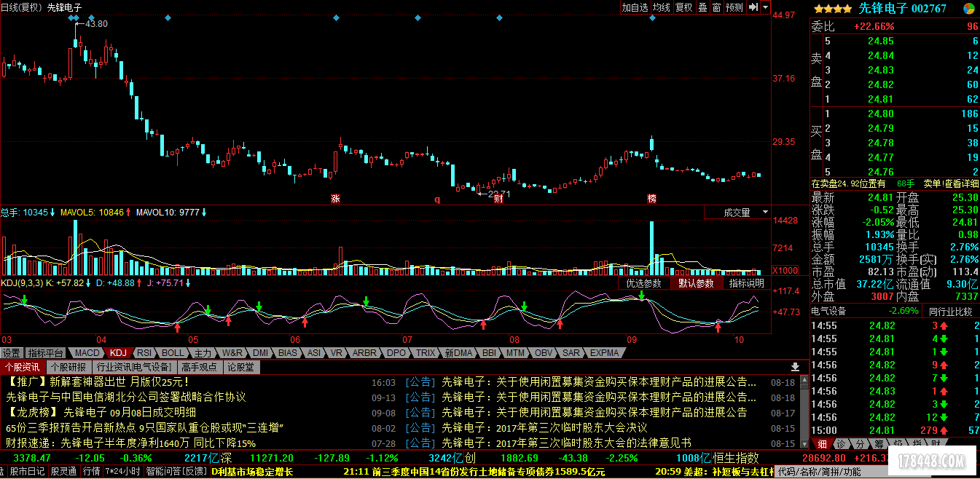Open 股灵通 in bottom bar
Image resolution: width=980 pixels, height=479 pixels.
coord(63,472)
